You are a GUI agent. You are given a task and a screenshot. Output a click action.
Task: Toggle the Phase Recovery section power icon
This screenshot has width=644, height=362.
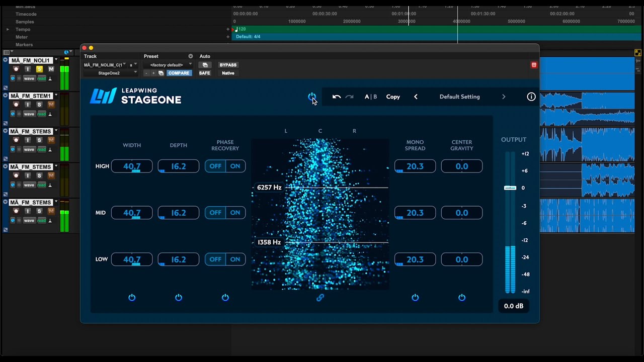(225, 298)
